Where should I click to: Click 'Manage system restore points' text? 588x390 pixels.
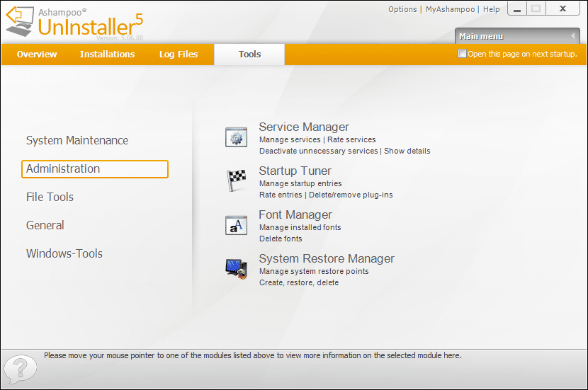[x=314, y=271]
